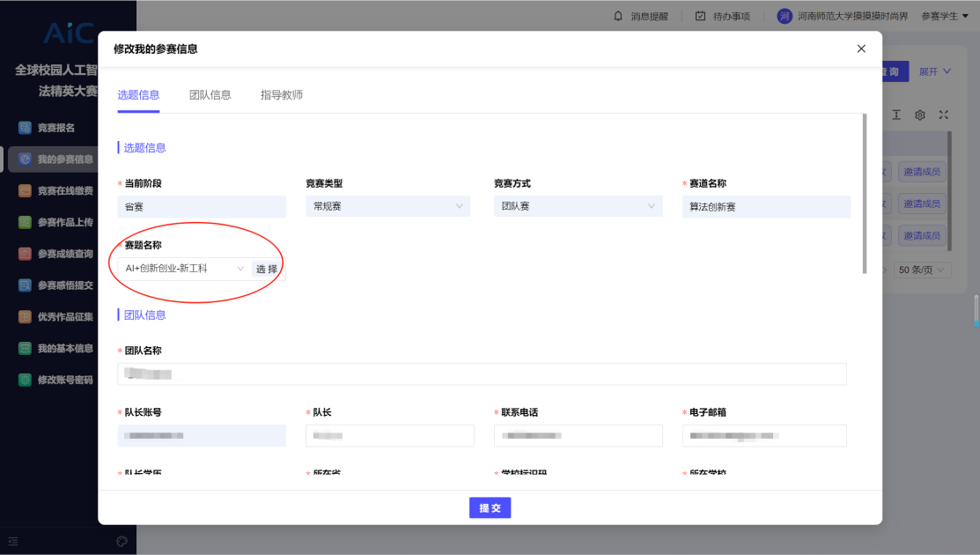This screenshot has width=980, height=555.
Task: Click the theme palette icon in sidebar footer
Action: coord(122,541)
